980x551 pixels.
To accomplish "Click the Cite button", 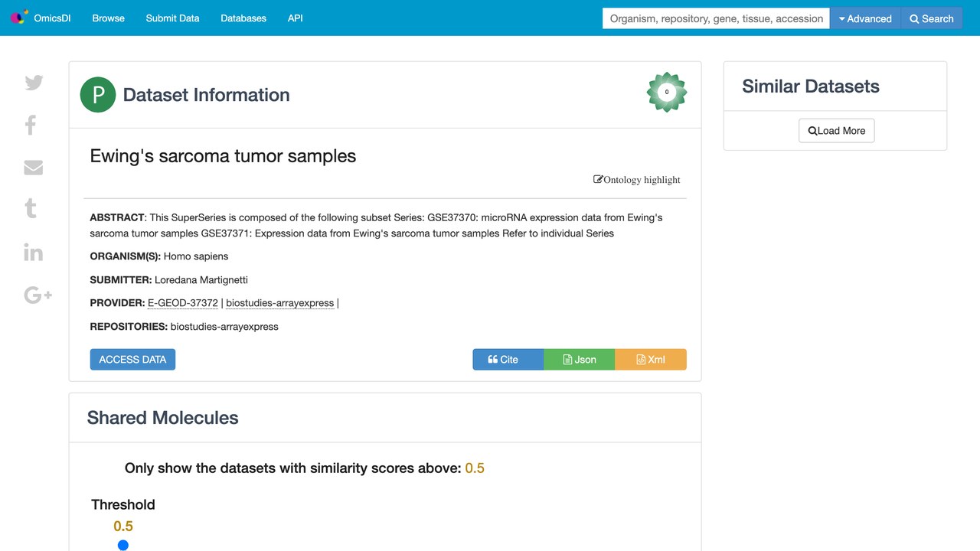I will (x=508, y=360).
